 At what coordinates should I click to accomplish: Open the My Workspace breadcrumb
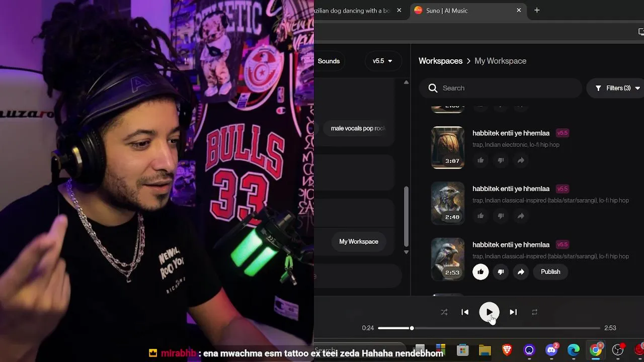pos(500,61)
